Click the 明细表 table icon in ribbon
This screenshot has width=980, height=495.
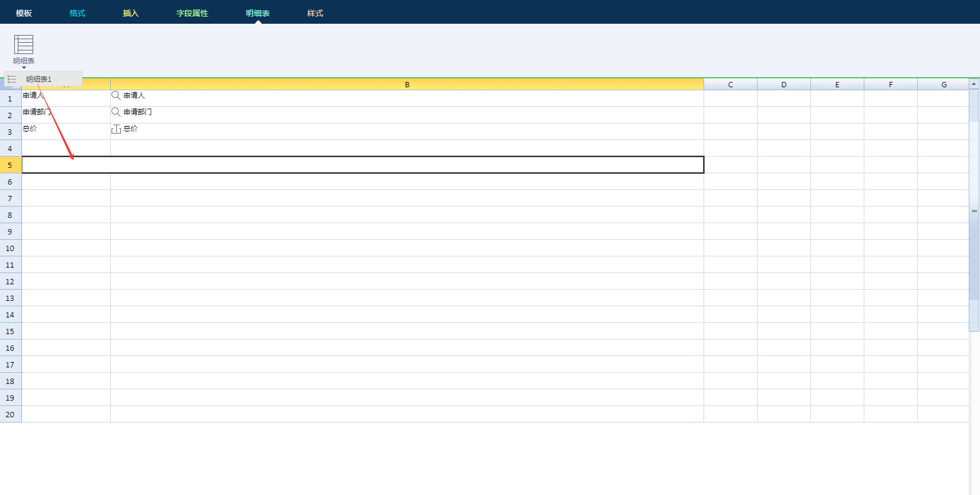point(24,45)
